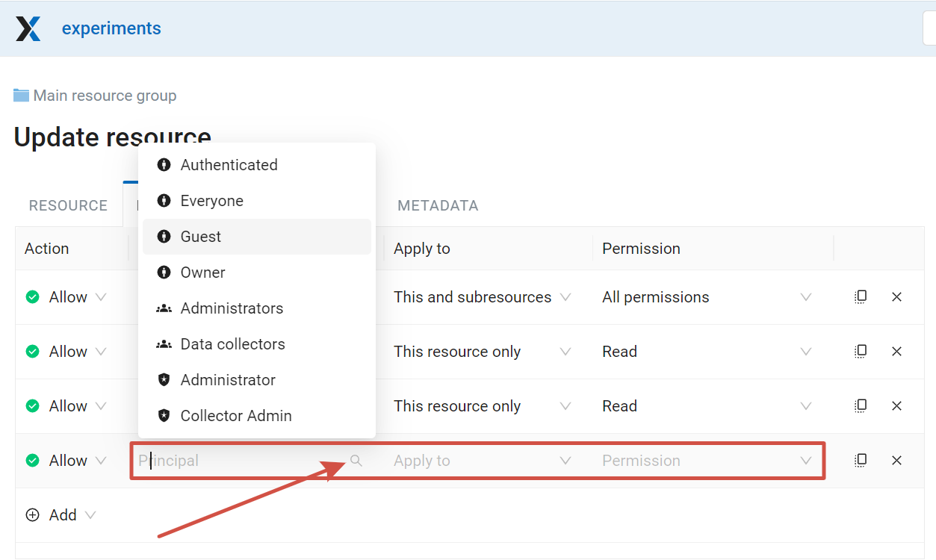Click the Administrator shield icon

164,380
